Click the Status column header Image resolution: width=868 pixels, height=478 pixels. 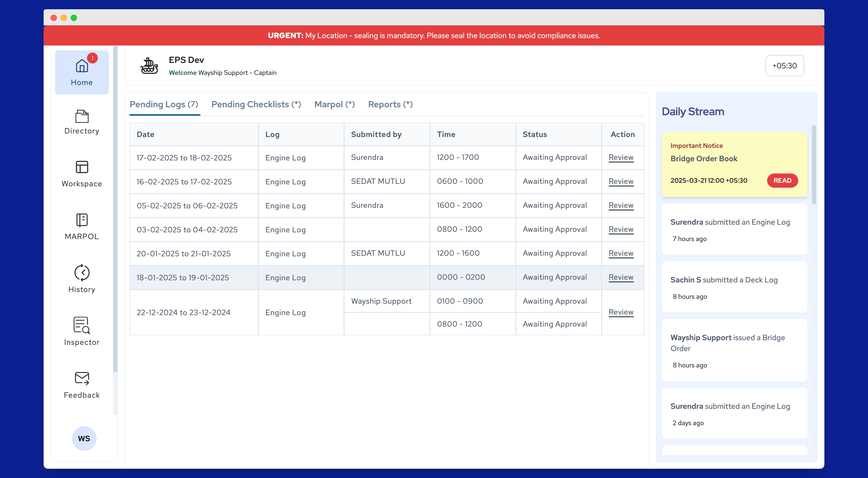click(558, 134)
